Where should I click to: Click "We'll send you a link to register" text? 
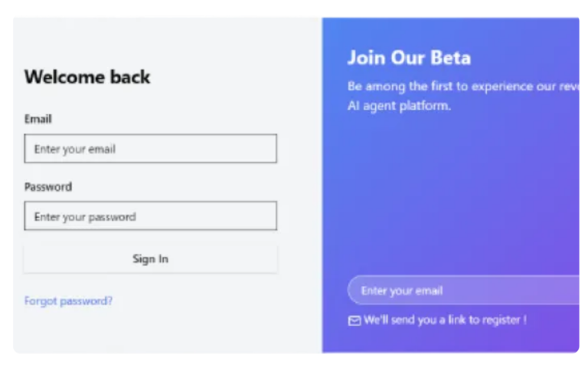(x=445, y=320)
